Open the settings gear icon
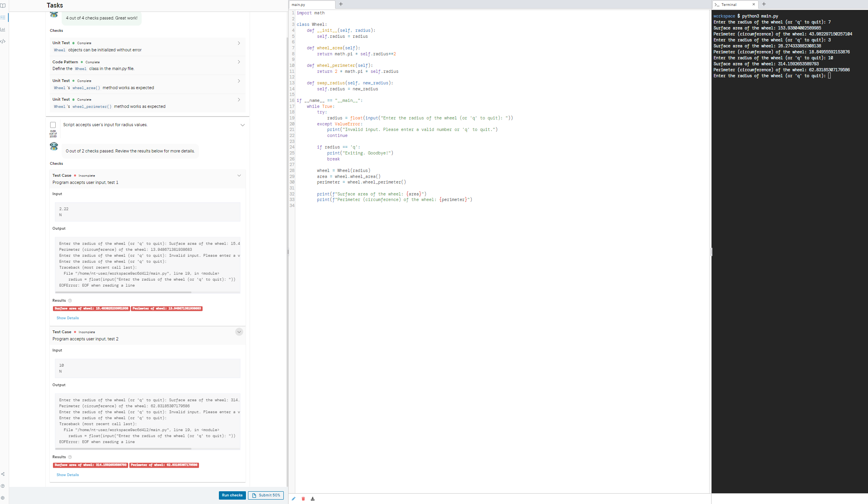Screen dimensions: 868x504 pos(3,498)
